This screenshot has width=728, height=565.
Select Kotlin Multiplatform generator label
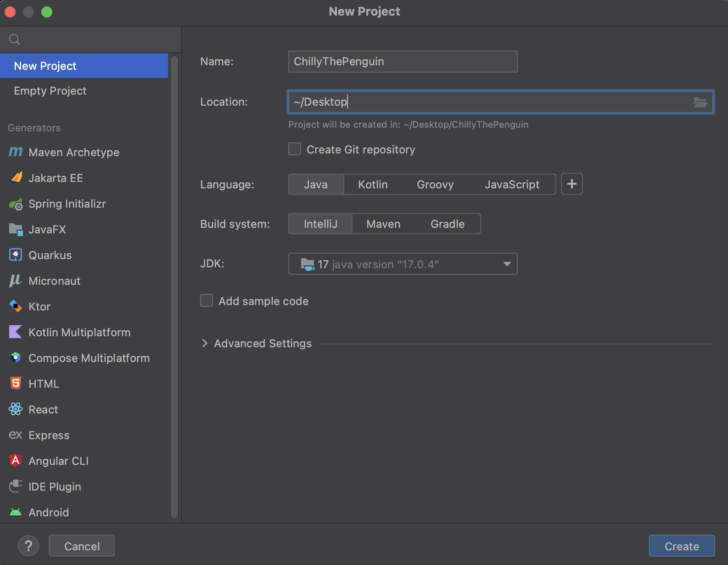[x=79, y=332]
